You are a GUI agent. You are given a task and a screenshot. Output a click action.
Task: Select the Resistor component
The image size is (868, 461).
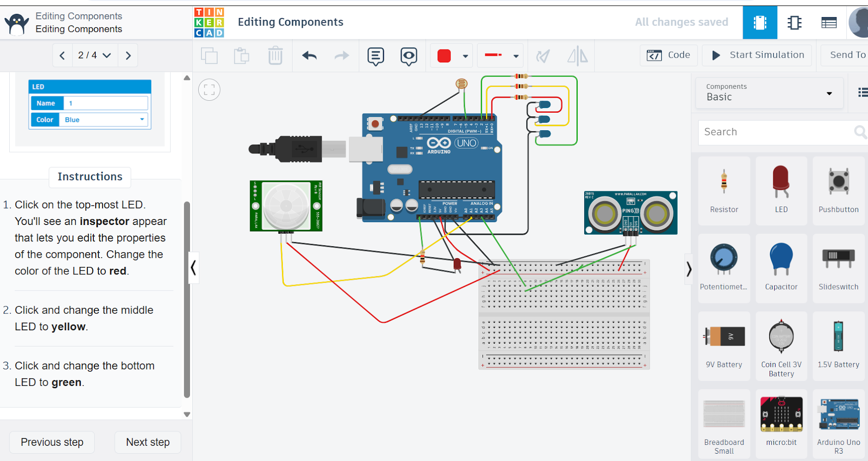pos(724,190)
